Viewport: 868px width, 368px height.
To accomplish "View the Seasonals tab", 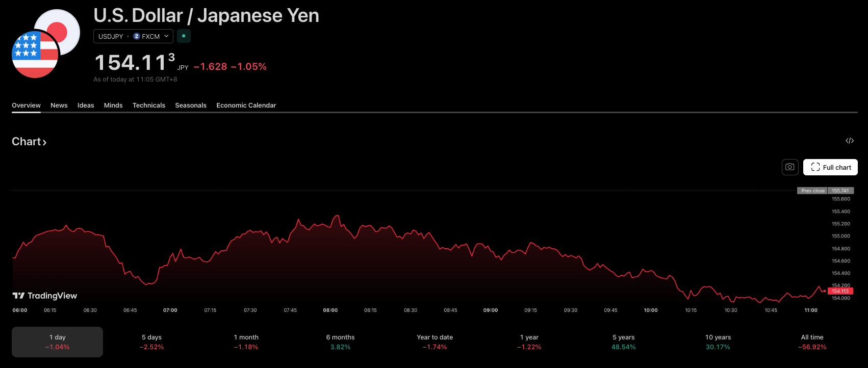I will click(x=191, y=106).
